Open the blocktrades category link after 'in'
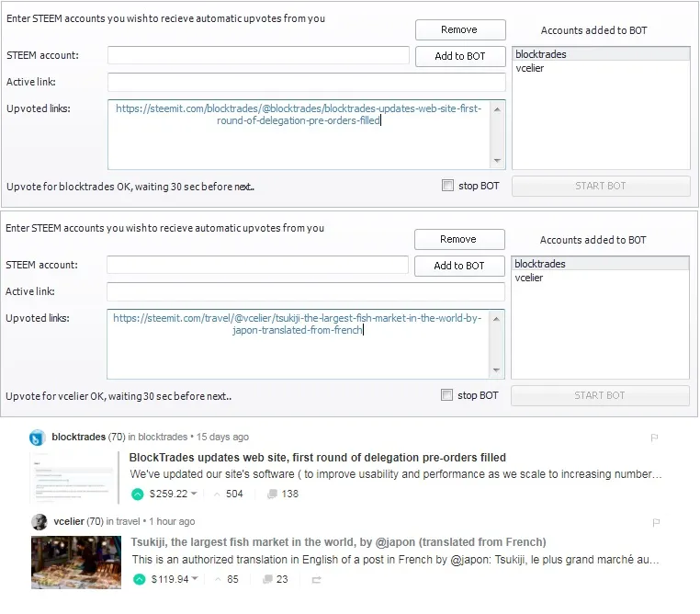 163,437
